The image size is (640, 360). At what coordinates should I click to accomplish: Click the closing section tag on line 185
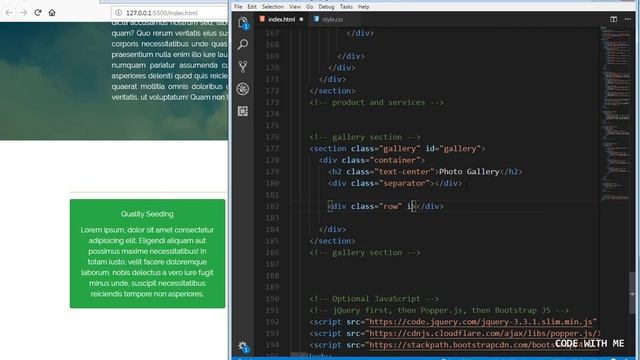332,241
